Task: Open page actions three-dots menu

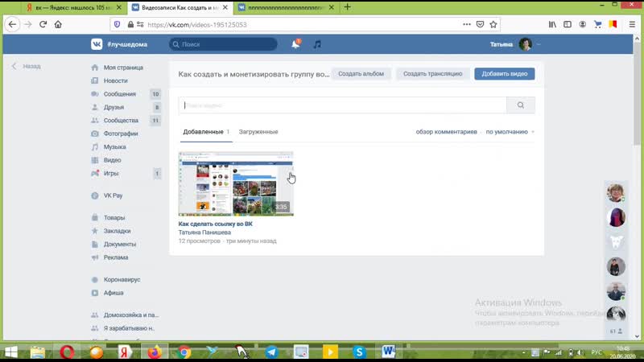Action: (467, 25)
